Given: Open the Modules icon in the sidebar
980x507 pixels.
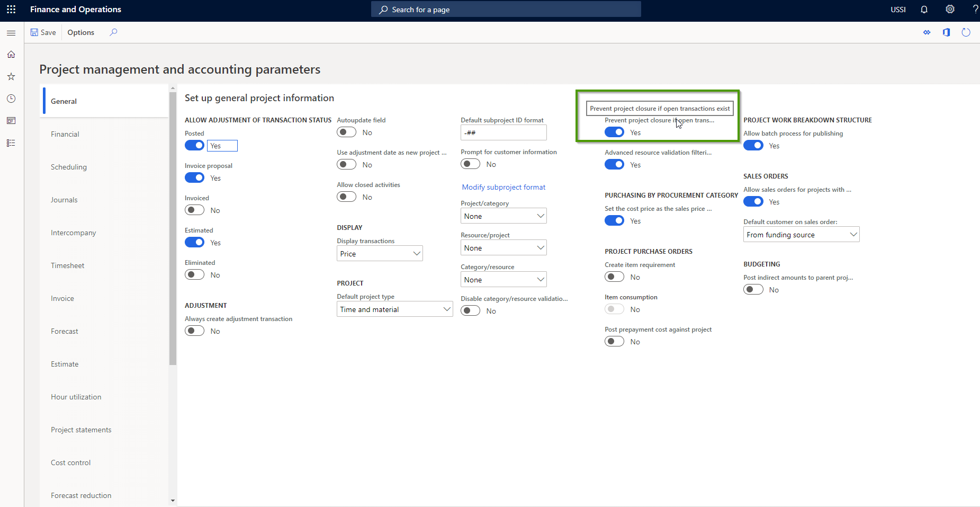Looking at the screenshot, I should click(11, 143).
